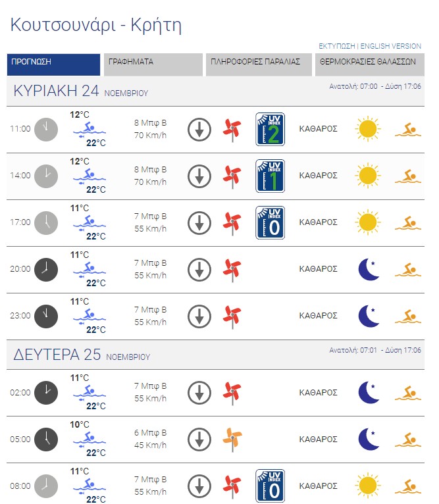The width and height of the screenshot is (439, 504).
Task: Click the sun icon in the 11:00 row
Action: [368, 129]
